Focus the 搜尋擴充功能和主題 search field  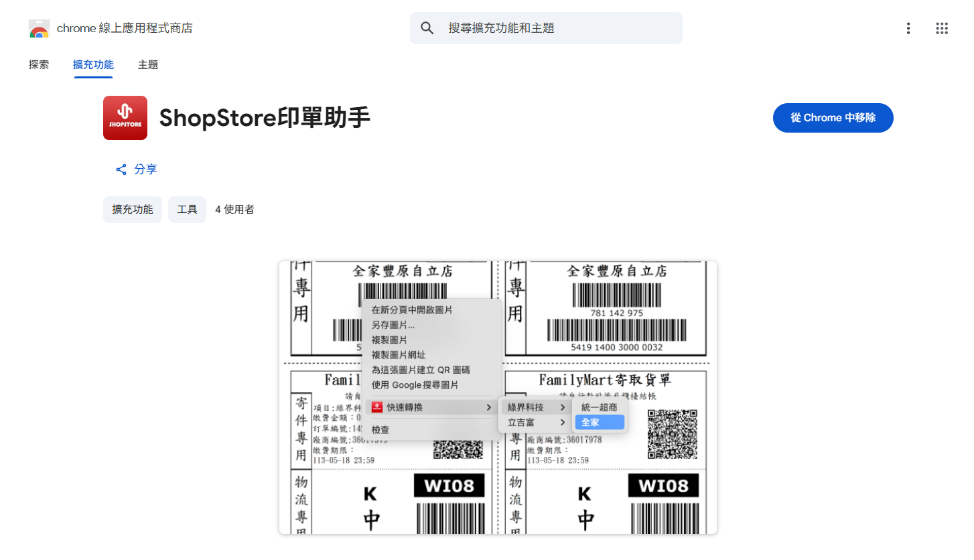(x=546, y=28)
